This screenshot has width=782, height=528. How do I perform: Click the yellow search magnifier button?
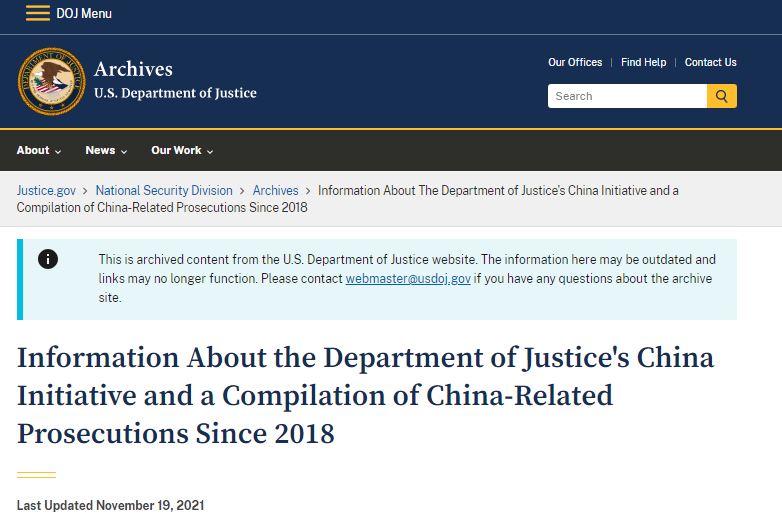pos(722,96)
